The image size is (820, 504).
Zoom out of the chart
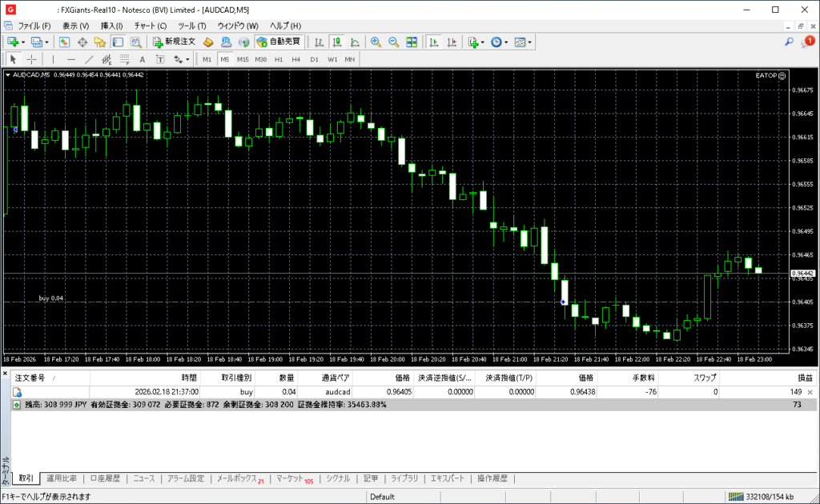(393, 42)
